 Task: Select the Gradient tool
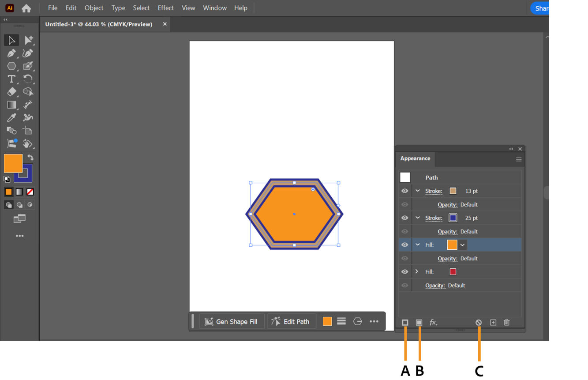[11, 105]
